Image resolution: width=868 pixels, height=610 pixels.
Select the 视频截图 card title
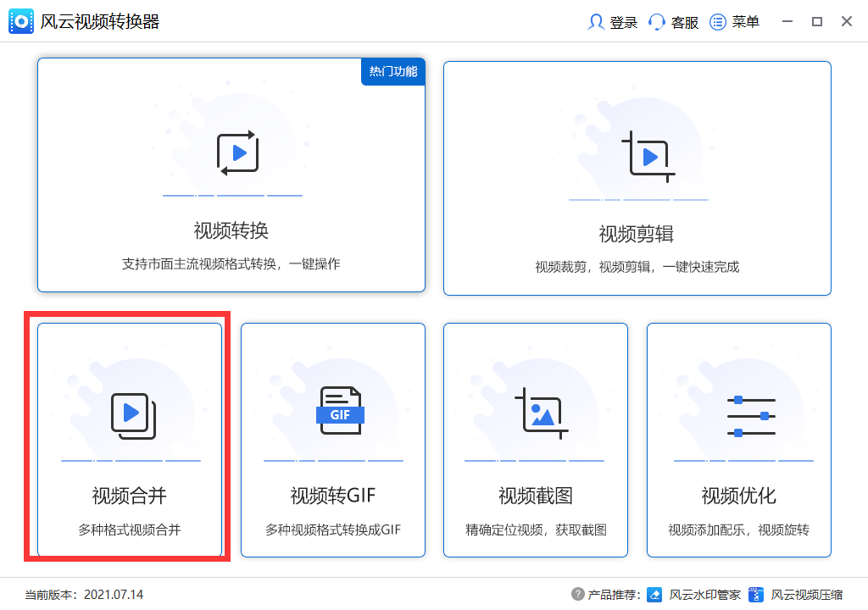click(536, 496)
